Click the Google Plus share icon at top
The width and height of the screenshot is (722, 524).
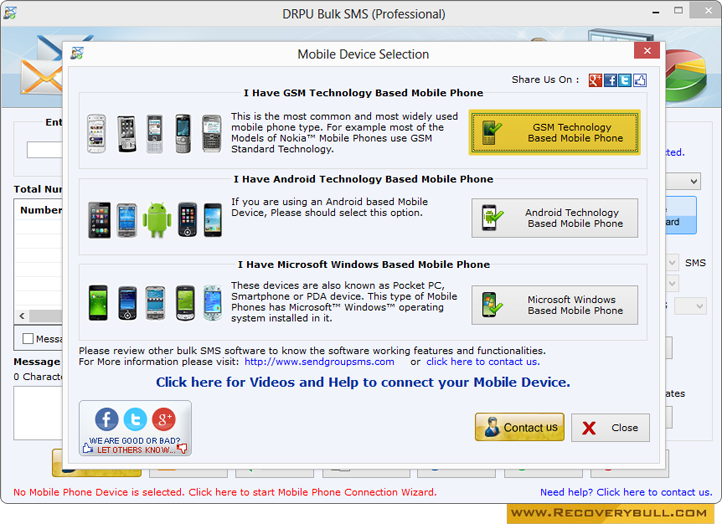point(595,80)
